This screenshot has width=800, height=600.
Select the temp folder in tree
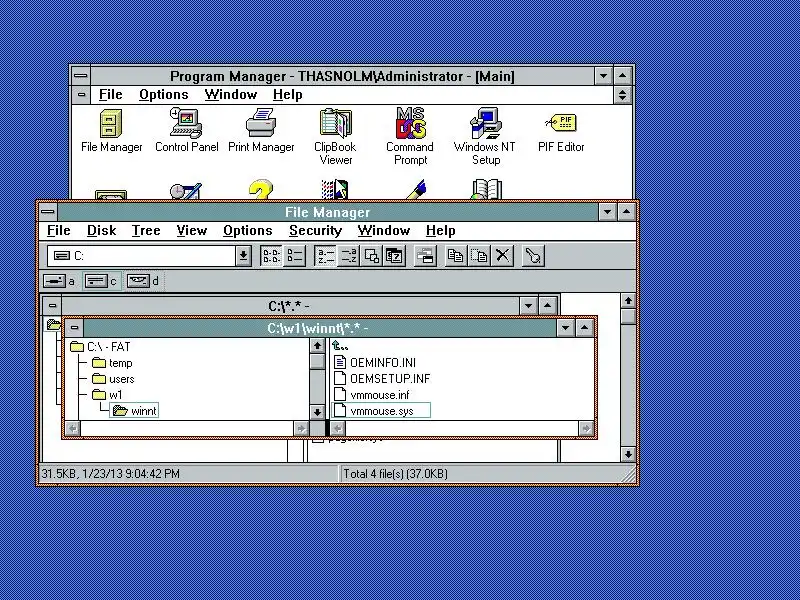tap(112, 363)
